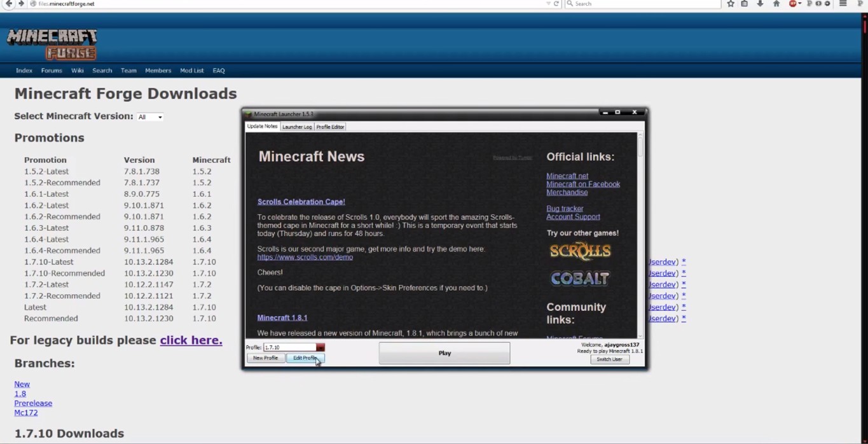Open the Mc172 branch link
Viewport: 868px width, 444px height.
26,413
